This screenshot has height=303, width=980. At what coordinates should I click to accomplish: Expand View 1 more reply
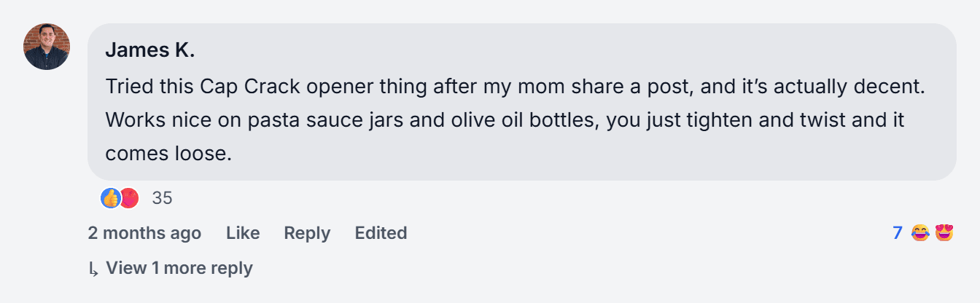pos(179,268)
